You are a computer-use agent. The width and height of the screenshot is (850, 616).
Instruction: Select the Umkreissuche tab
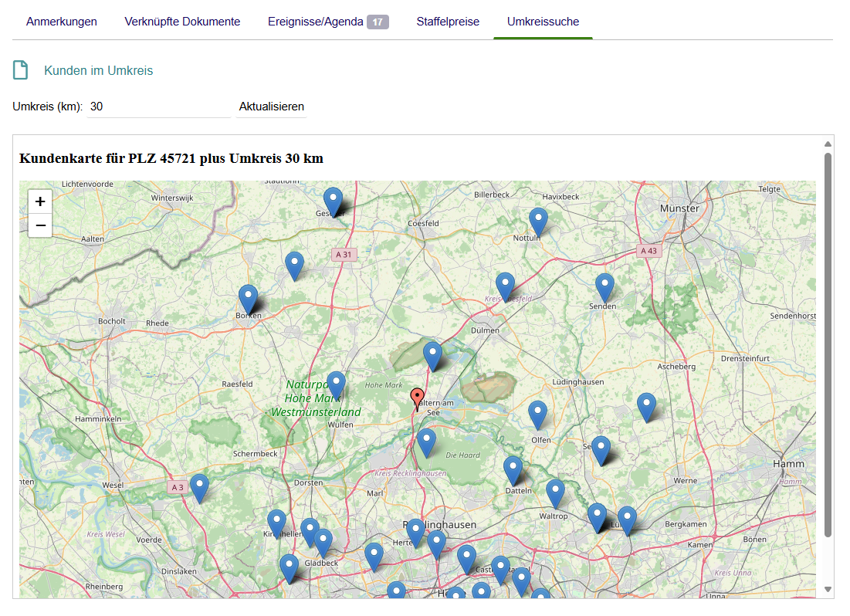click(543, 22)
